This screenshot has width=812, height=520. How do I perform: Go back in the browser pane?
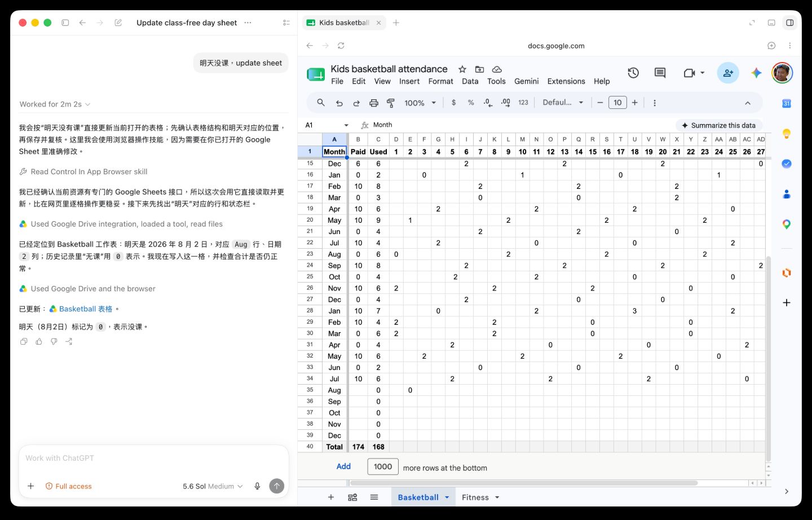[310, 46]
